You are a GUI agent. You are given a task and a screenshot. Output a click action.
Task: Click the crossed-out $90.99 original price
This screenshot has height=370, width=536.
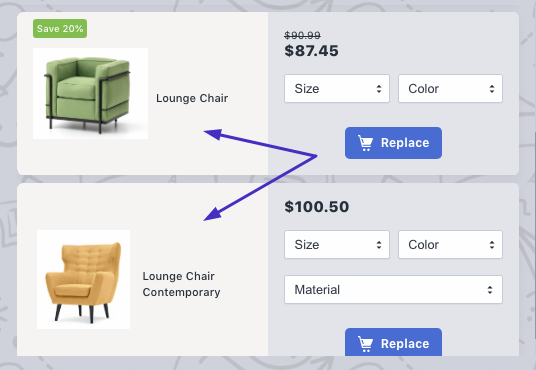click(x=303, y=35)
